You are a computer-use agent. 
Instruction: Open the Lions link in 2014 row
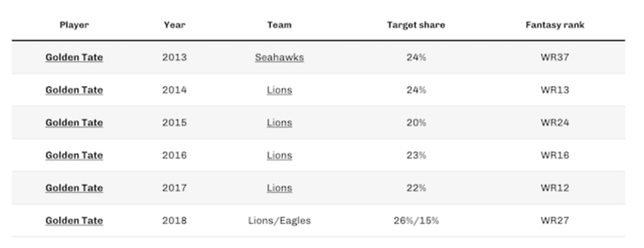pos(279,90)
